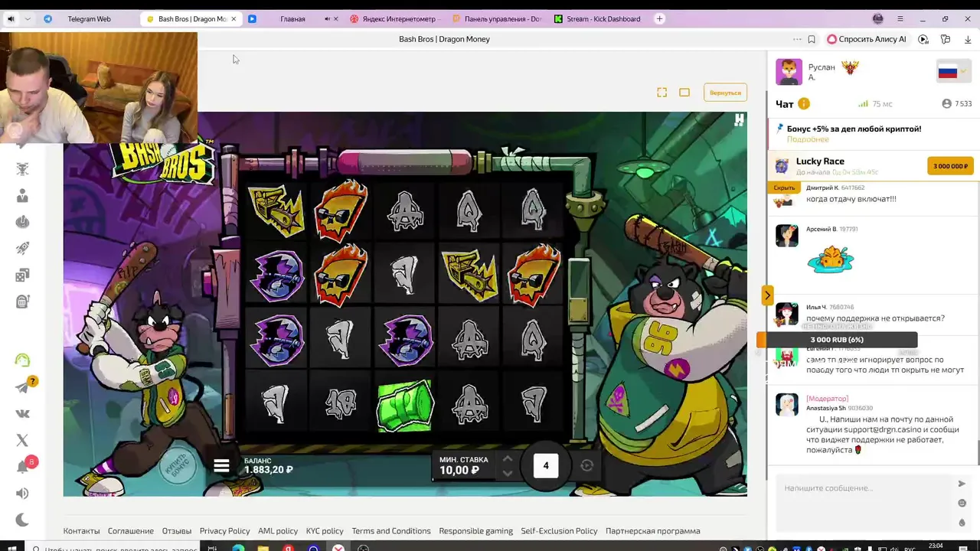Open a new browser tab
Image resolution: width=980 pixels, height=551 pixels.
[660, 19]
